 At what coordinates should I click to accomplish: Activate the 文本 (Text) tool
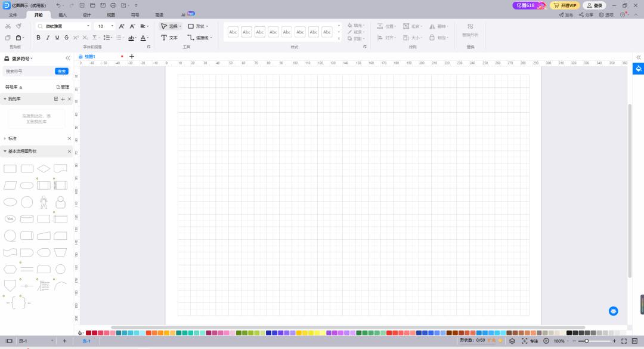172,38
